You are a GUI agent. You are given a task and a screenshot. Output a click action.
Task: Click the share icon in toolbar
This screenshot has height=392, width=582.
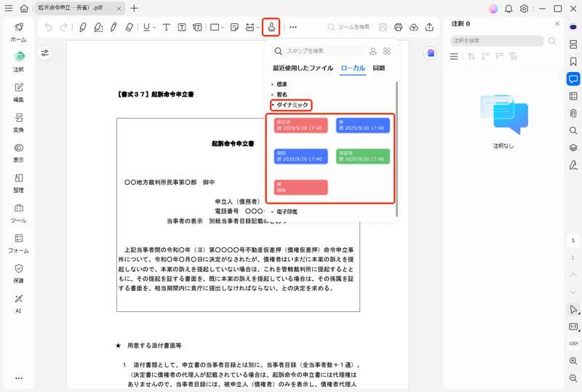point(429,28)
